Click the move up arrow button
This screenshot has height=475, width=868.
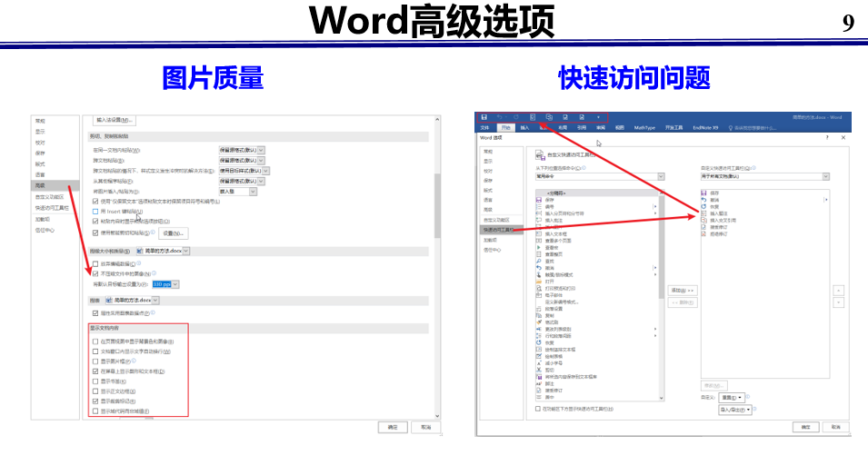(839, 291)
